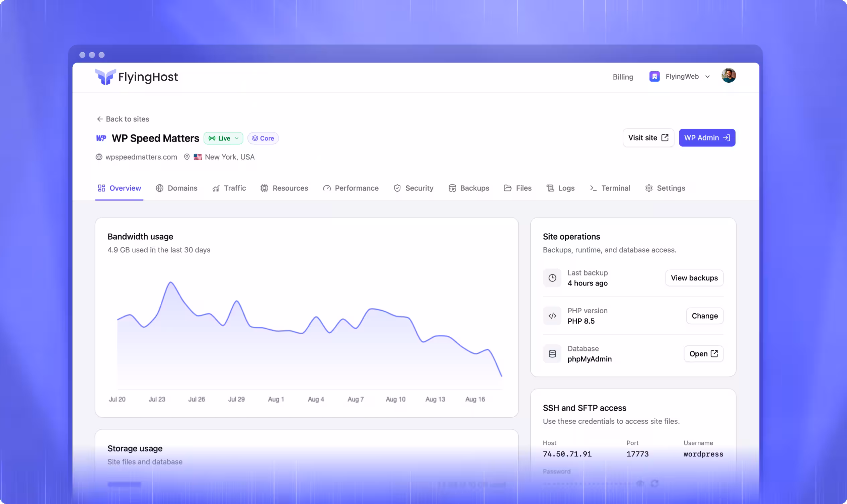Switch to the Files tab
The width and height of the screenshot is (847, 504).
tap(518, 188)
